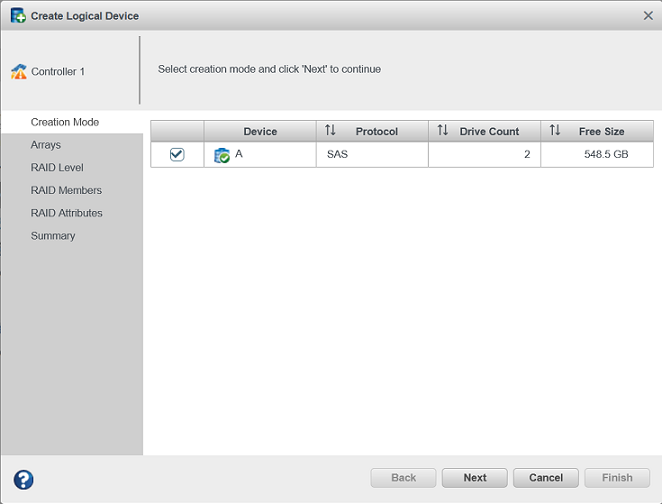Viewport: 662px width, 504px height.
Task: Click the Device column header
Action: [260, 131]
